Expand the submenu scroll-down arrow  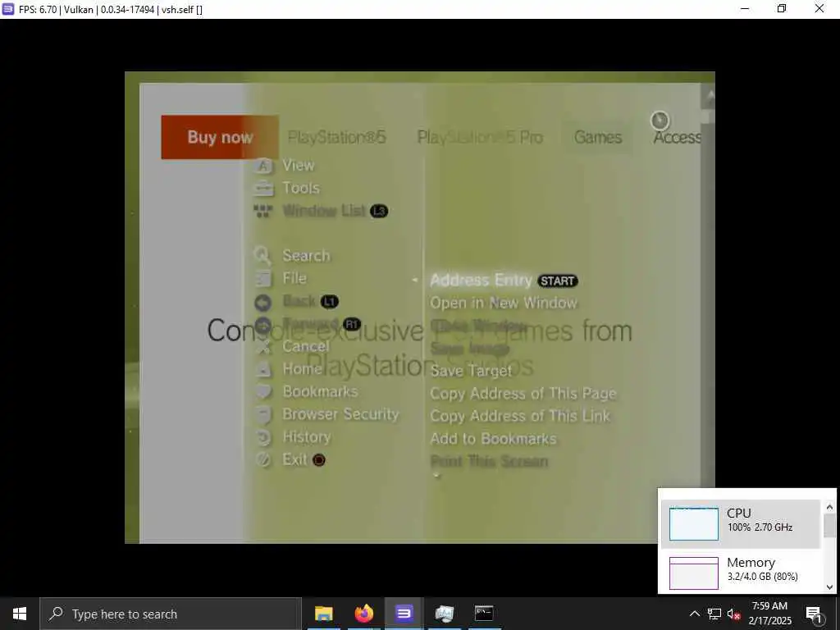pyautogui.click(x=436, y=476)
